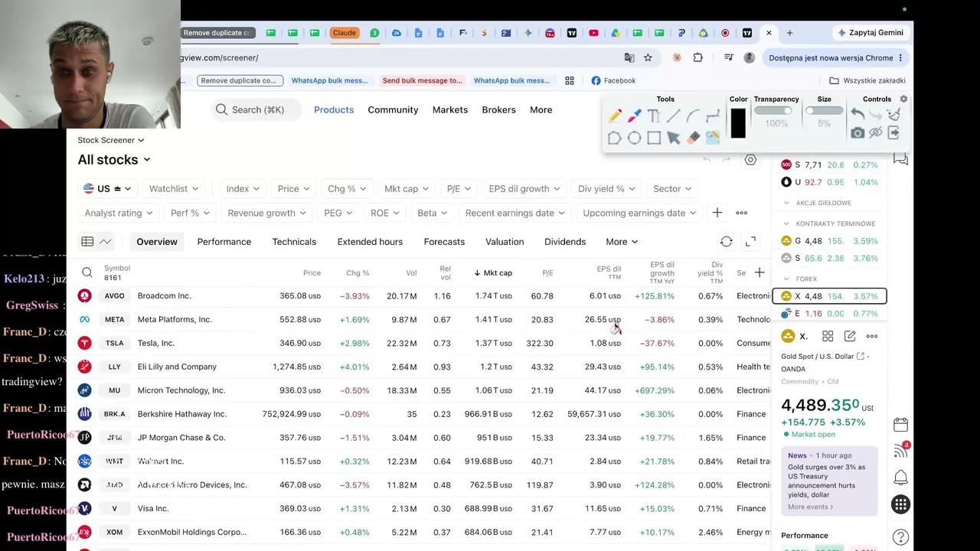Refresh the screener results
980x551 pixels.
[x=726, y=242]
